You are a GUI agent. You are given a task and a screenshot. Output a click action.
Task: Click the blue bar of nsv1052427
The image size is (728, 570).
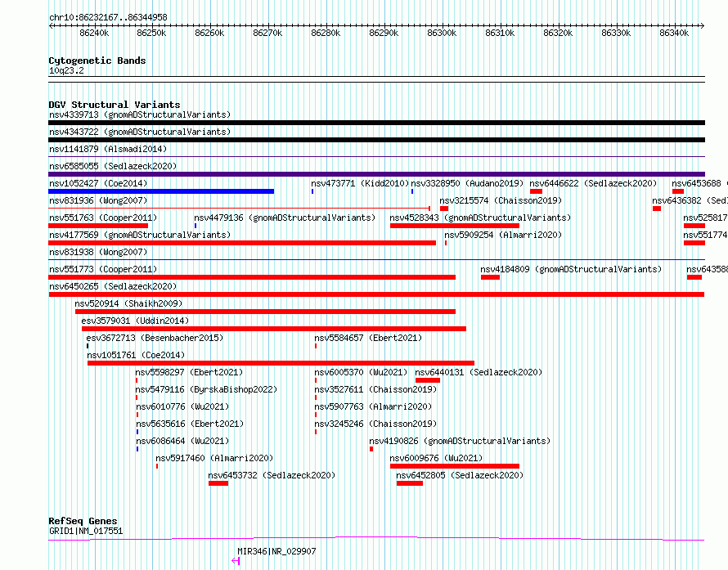[x=161, y=191]
